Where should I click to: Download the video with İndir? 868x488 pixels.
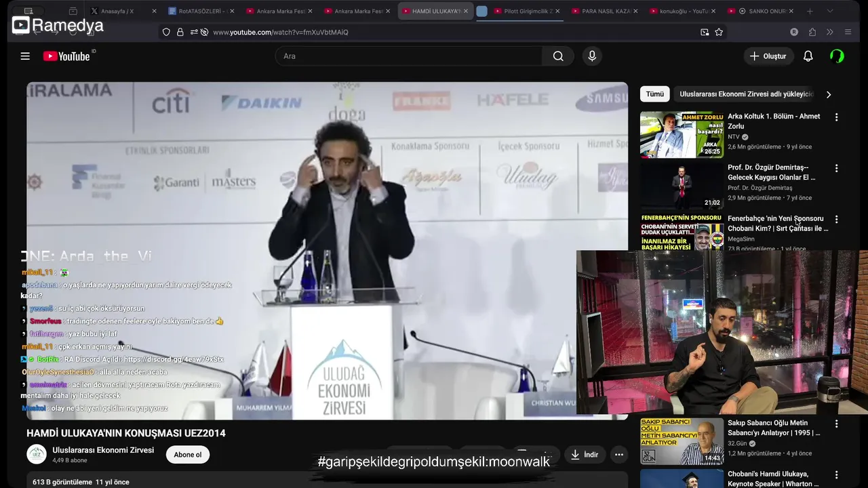click(585, 455)
